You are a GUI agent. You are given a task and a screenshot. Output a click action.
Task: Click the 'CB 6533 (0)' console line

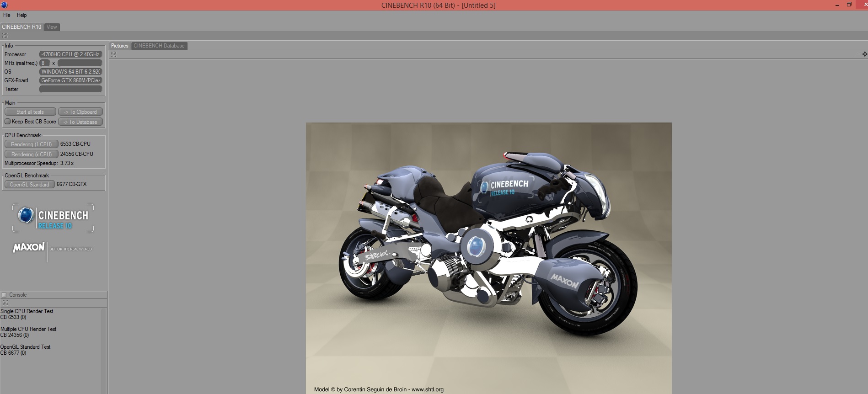[x=13, y=317]
